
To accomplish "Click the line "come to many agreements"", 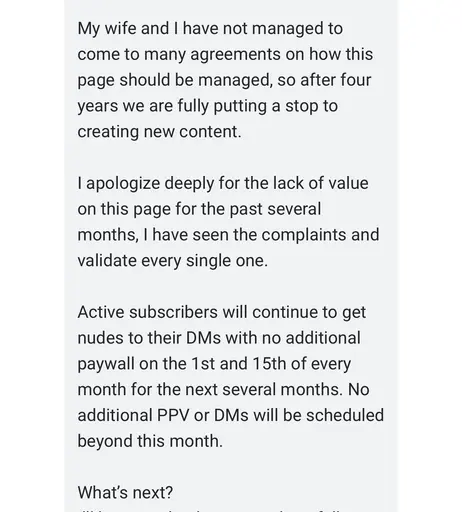I will tap(225, 55).
